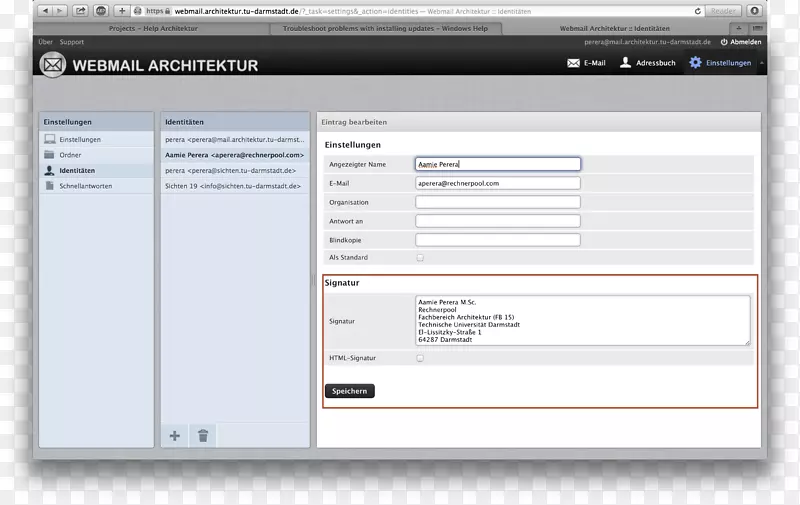
Task: Log out using the Abmelden button
Action: 741,42
